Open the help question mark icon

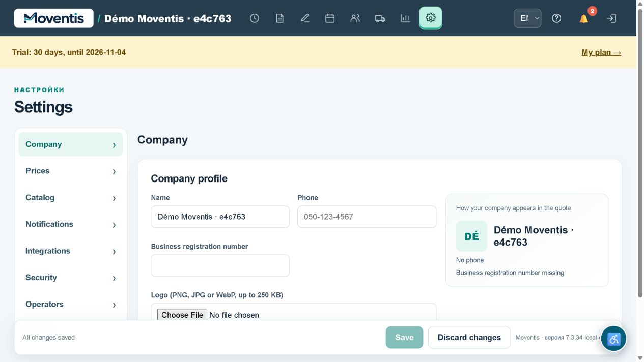556,18
